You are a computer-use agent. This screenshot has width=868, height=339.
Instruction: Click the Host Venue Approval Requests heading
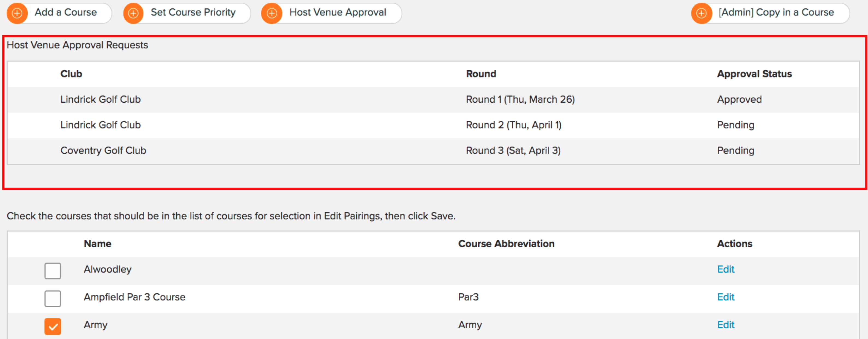click(x=77, y=45)
